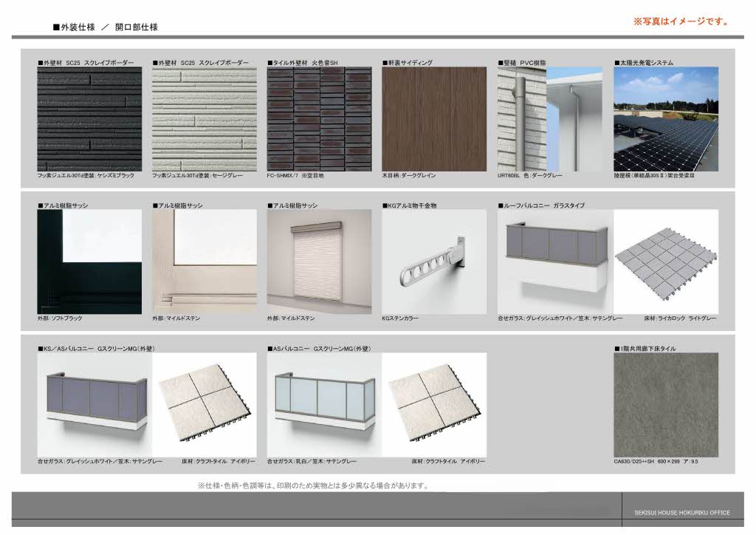Open the solar power system photo
Viewport: 756px width, 535px height.
665,119
